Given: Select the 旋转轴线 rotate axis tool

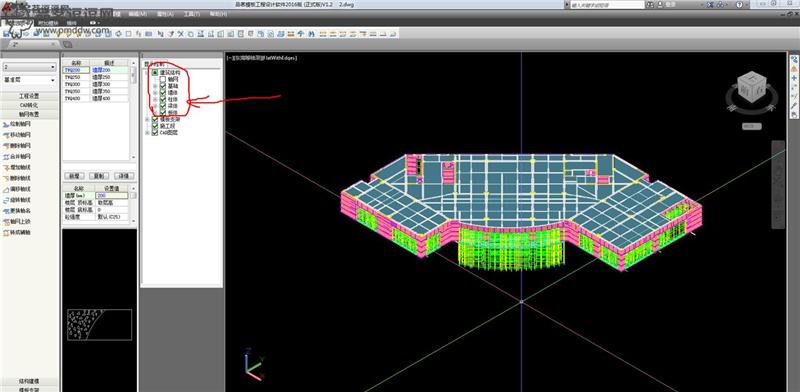Looking at the screenshot, I should click(17, 200).
